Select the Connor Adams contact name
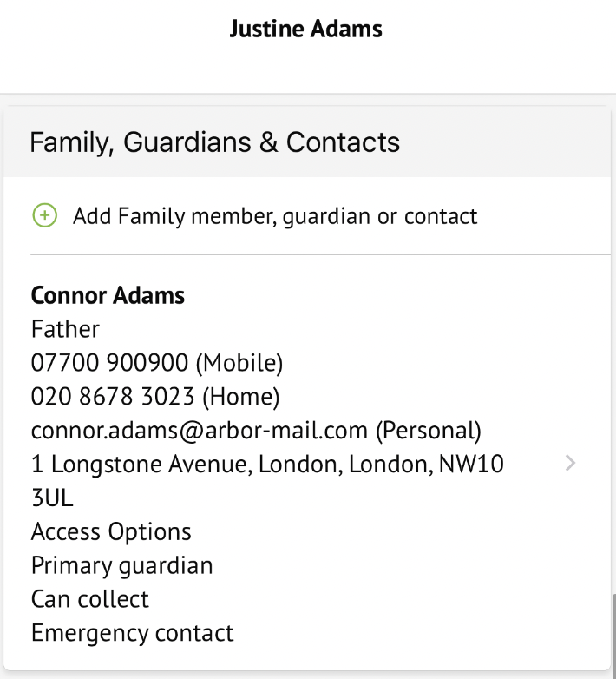Image resolution: width=616 pixels, height=679 pixels. click(x=108, y=295)
